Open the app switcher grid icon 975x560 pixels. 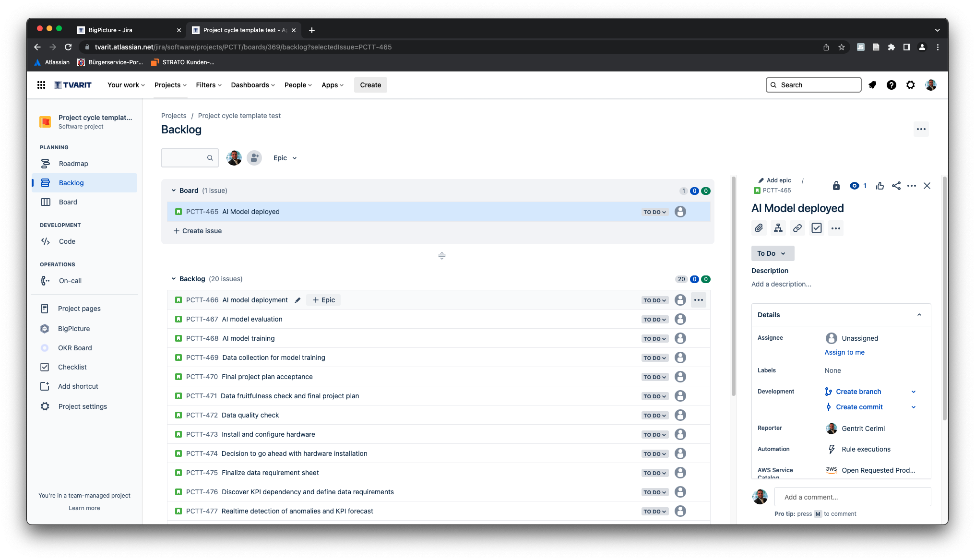(41, 85)
